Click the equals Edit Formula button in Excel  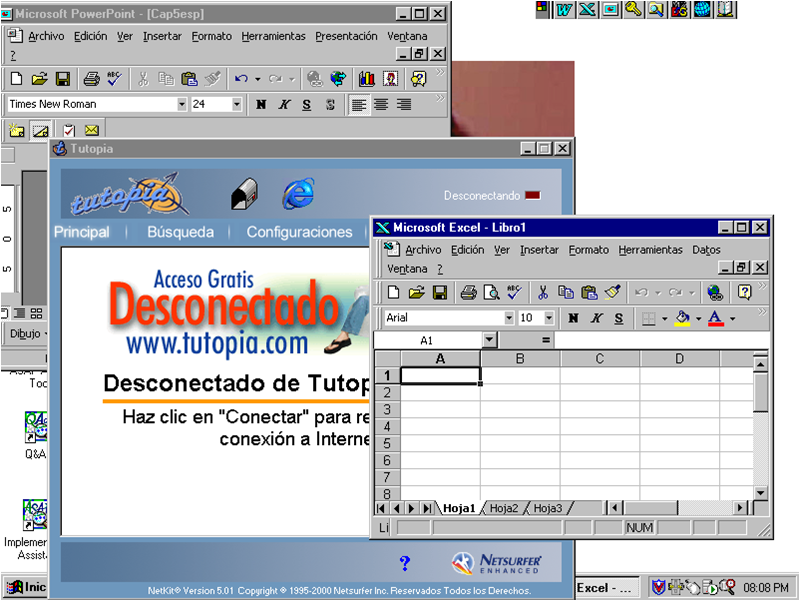pos(546,340)
